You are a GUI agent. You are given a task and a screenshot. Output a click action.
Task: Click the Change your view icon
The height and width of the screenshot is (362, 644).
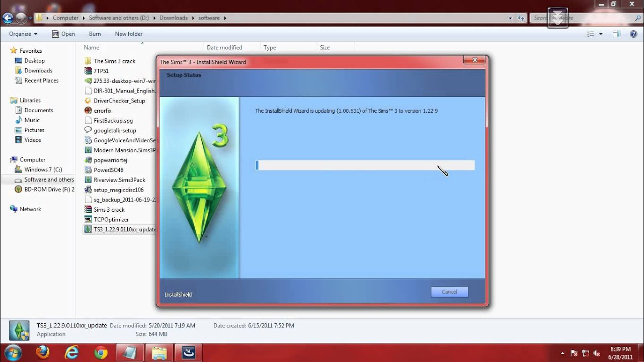click(591, 34)
